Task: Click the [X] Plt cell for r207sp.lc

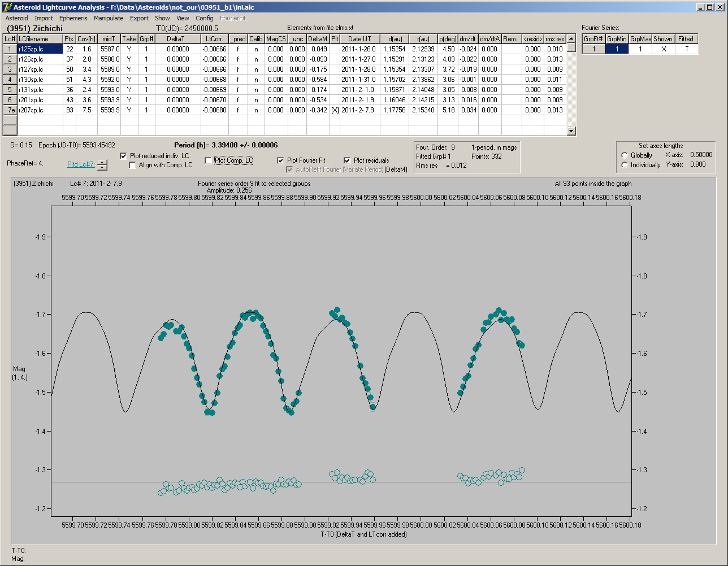Action: tap(335, 110)
